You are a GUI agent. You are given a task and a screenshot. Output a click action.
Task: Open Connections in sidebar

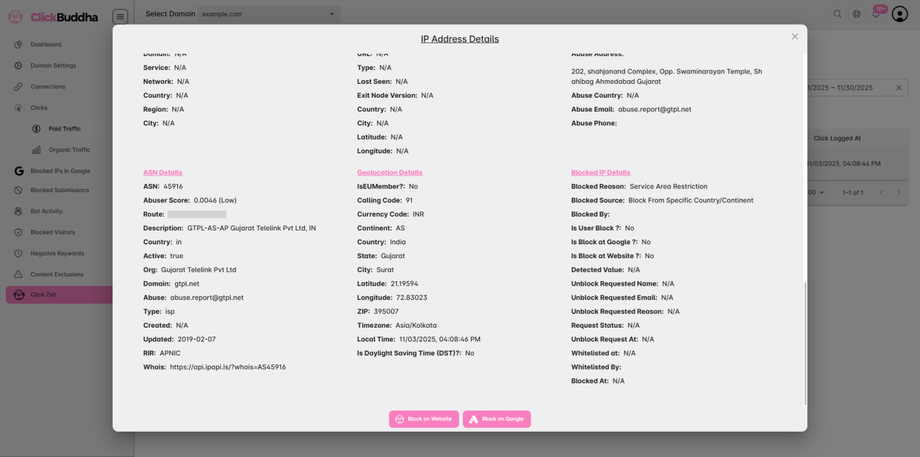click(x=48, y=87)
